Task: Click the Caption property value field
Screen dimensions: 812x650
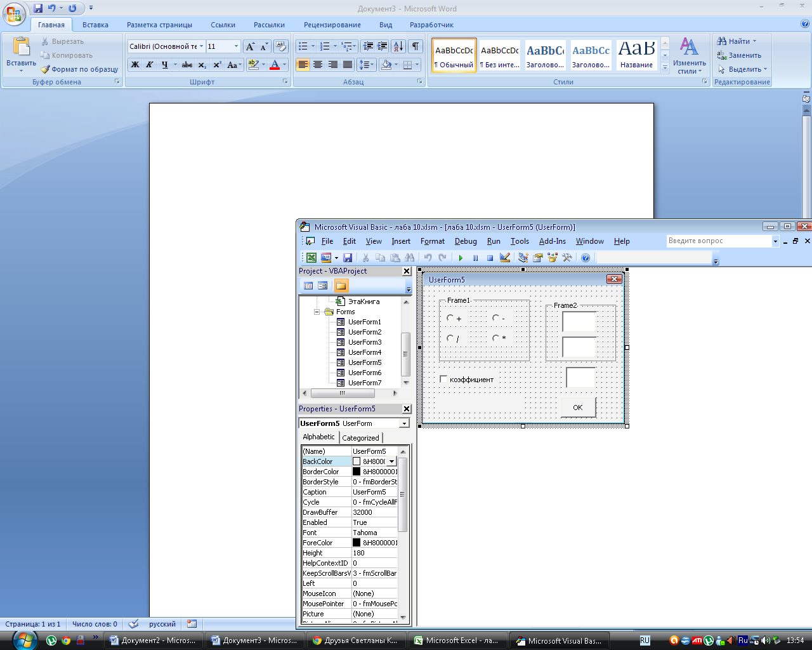Action: point(375,492)
